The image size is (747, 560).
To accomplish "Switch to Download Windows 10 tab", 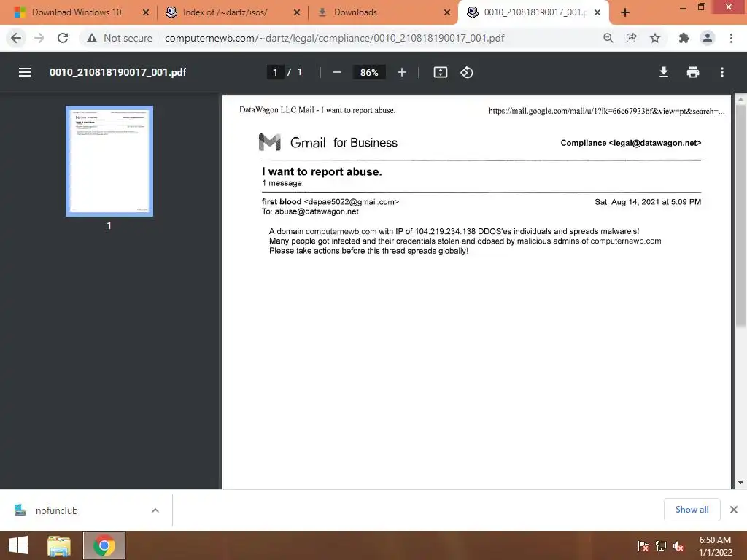I will tap(76, 12).
